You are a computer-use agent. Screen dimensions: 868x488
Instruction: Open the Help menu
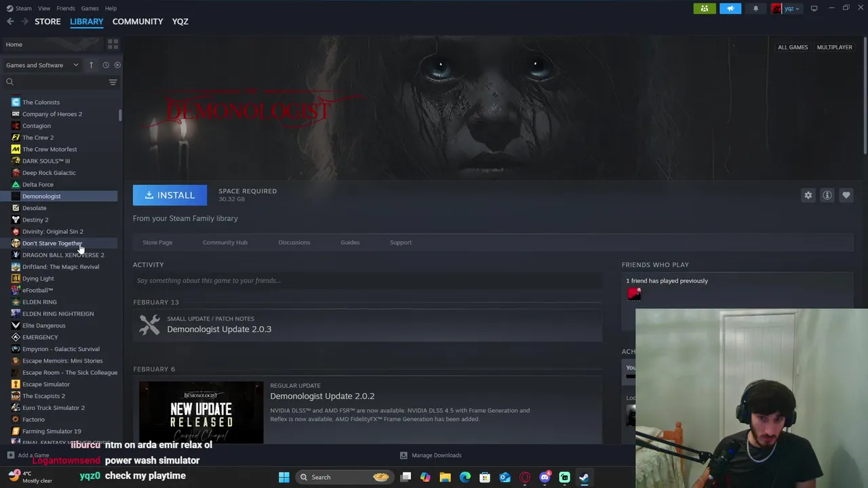pos(111,8)
